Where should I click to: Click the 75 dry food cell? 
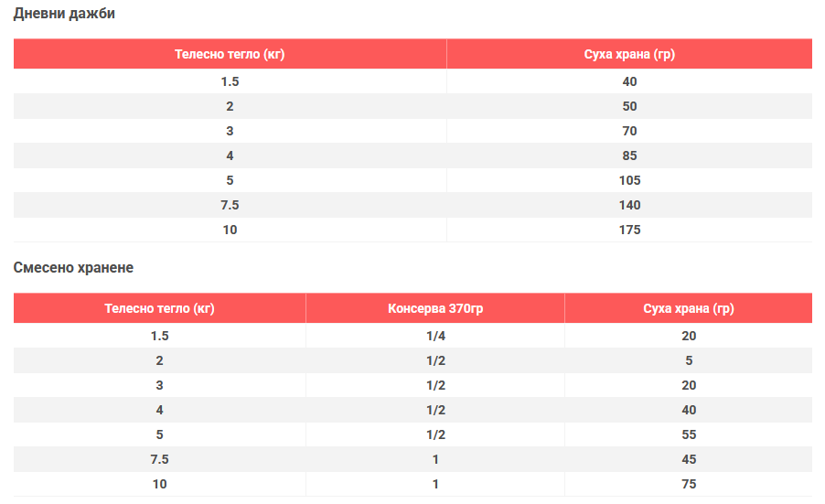(x=689, y=484)
